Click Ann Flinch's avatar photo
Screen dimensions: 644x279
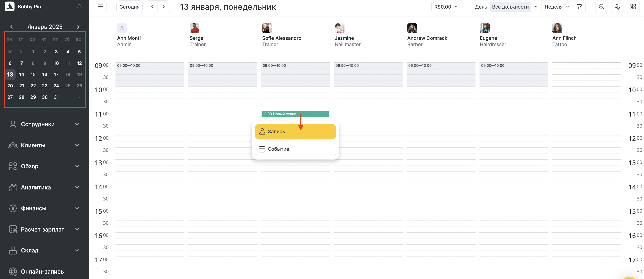[557, 28]
